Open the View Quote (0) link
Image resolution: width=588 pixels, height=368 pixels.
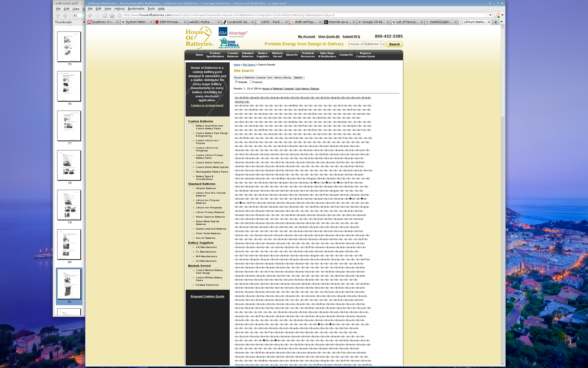pos(328,37)
